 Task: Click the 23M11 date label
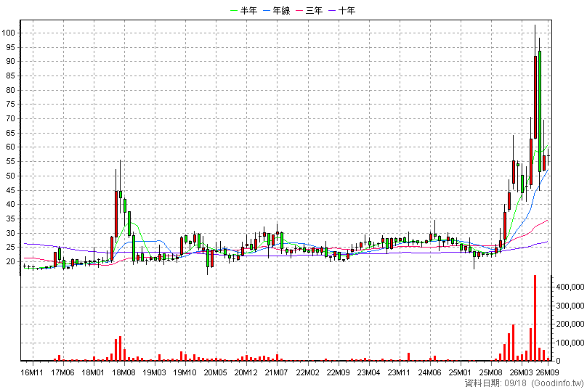[x=399, y=372]
